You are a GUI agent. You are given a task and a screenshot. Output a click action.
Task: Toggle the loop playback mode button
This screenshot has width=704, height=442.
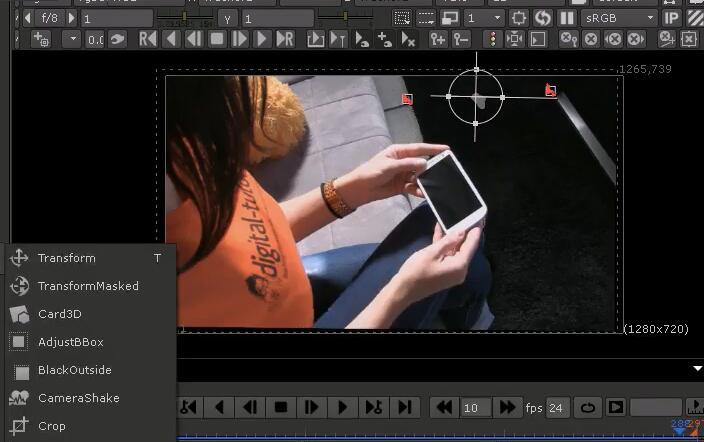587,407
